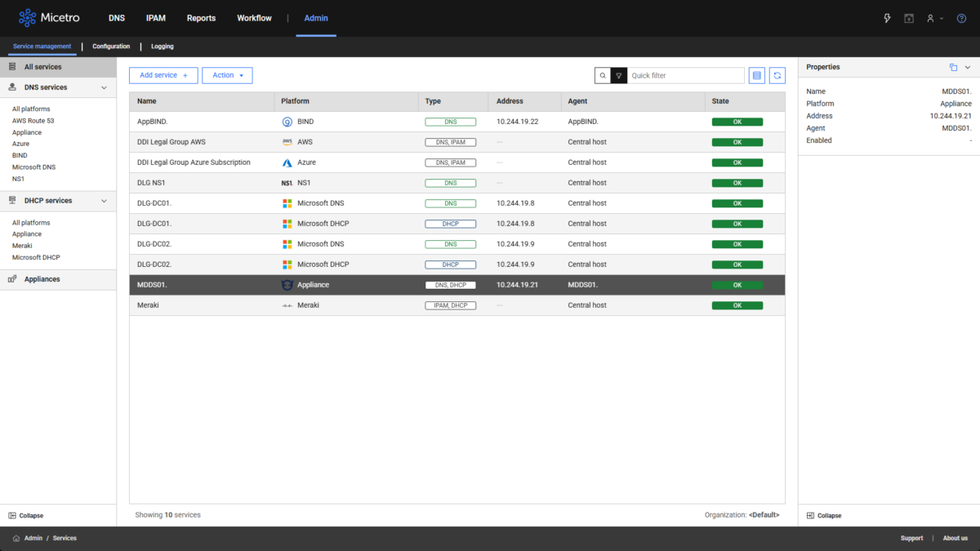Click the AWS platform icon

click(x=287, y=142)
